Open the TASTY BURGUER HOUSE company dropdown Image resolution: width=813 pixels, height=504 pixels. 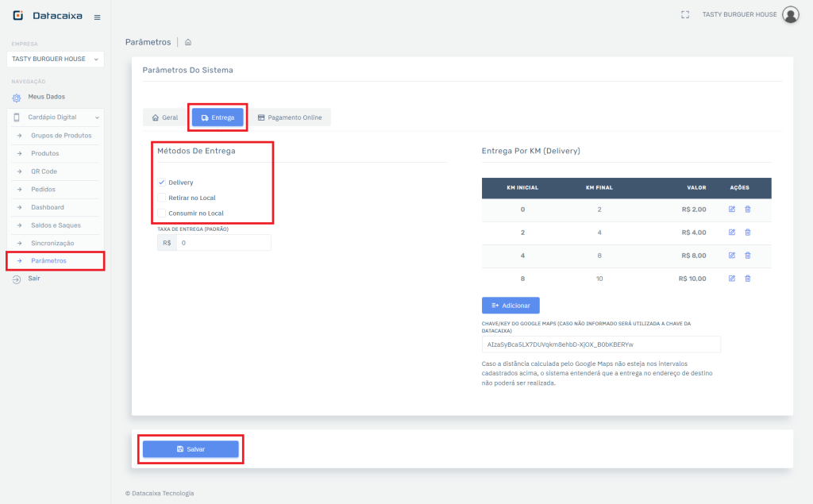click(54, 60)
